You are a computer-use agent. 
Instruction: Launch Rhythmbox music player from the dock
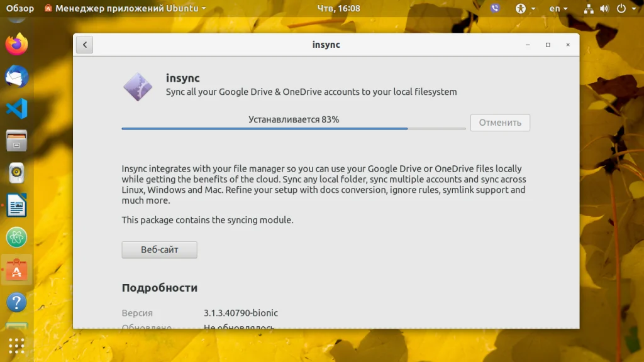17,173
